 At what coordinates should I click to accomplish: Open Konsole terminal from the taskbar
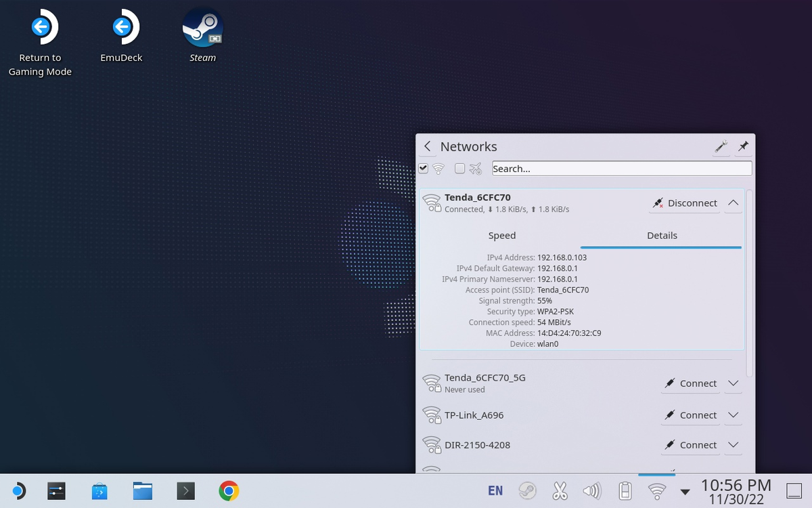pos(186,491)
